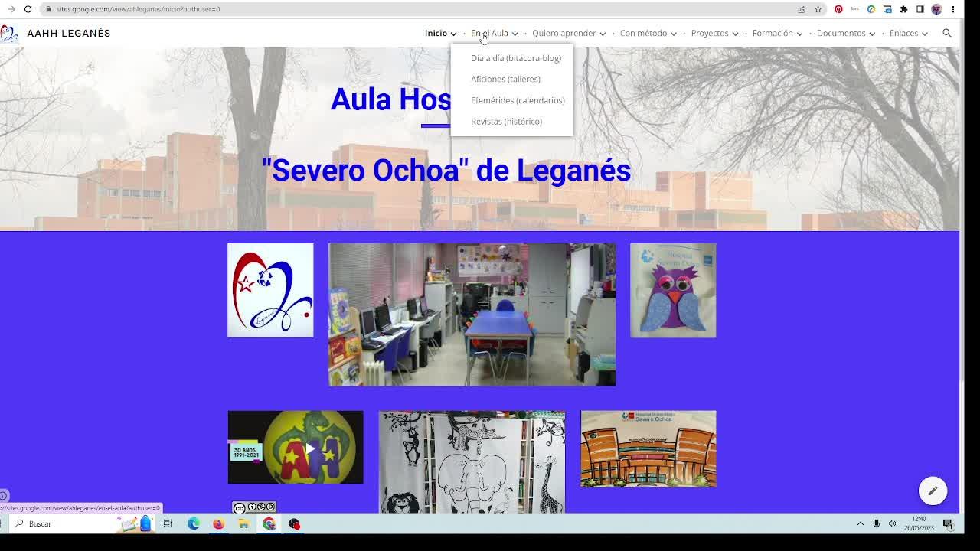Expand the En el Aula dropdown chevron
The height and width of the screenshot is (551, 980).
[x=514, y=34]
